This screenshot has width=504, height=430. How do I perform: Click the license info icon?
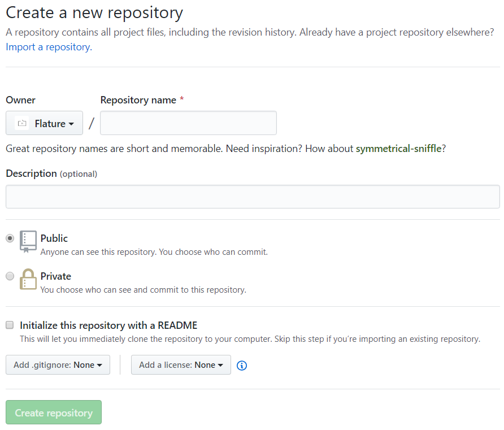[x=242, y=366]
